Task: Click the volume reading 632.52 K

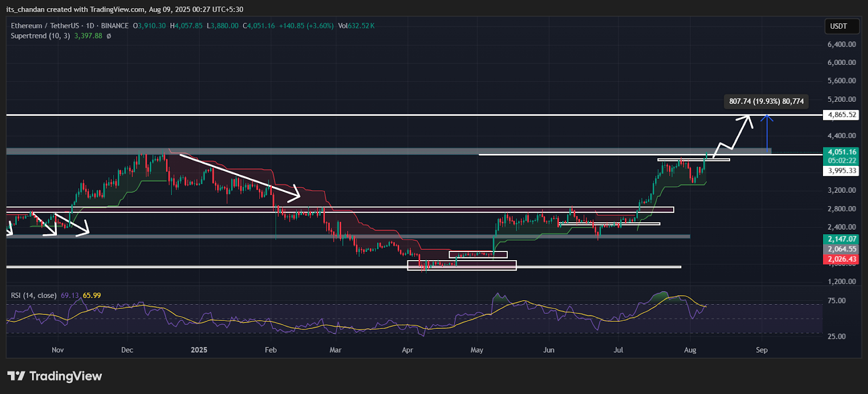Action: 361,26
